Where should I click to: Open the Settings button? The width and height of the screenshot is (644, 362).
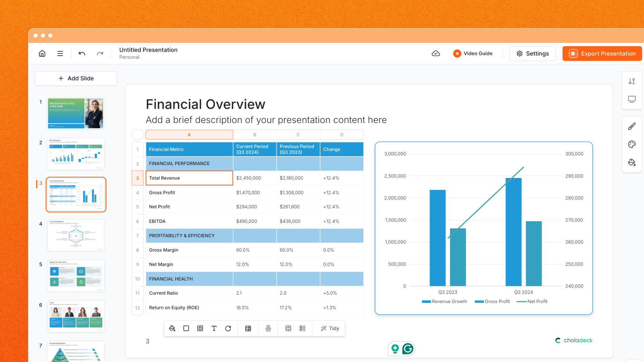pos(532,54)
